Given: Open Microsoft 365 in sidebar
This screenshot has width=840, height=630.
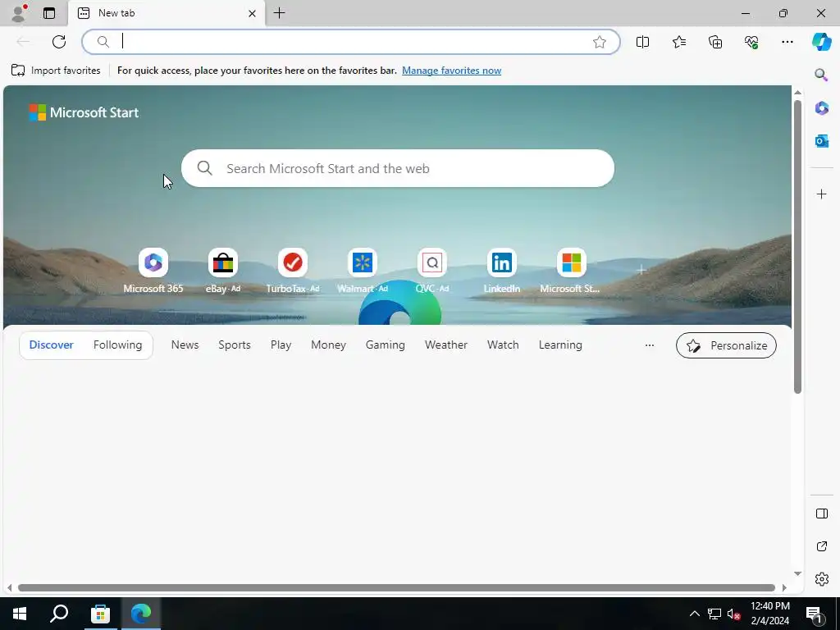Looking at the screenshot, I should point(821,107).
